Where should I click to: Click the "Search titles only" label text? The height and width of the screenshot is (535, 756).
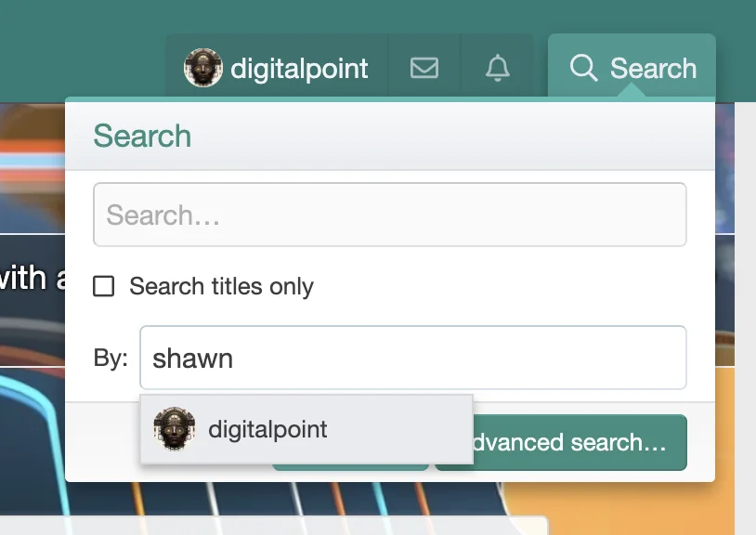point(221,286)
